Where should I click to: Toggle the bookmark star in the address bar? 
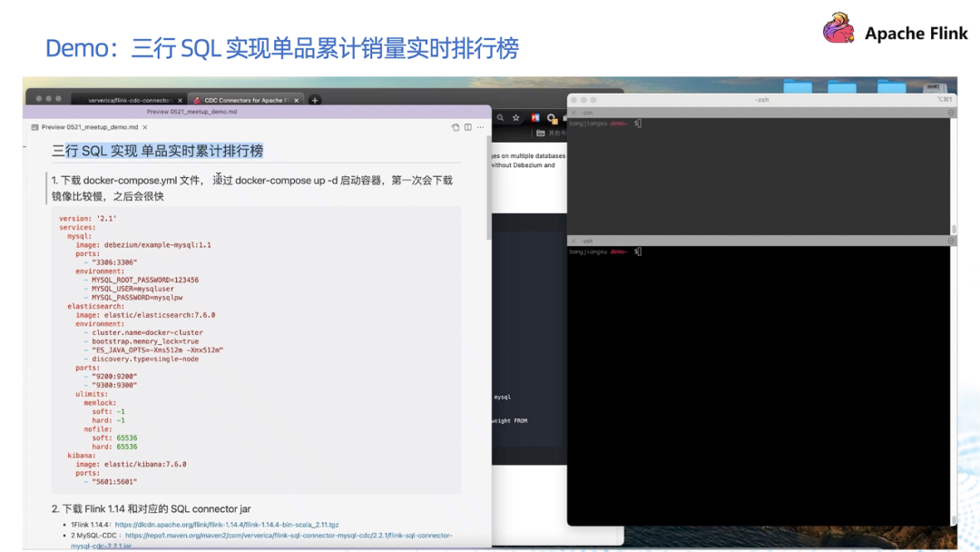click(516, 117)
